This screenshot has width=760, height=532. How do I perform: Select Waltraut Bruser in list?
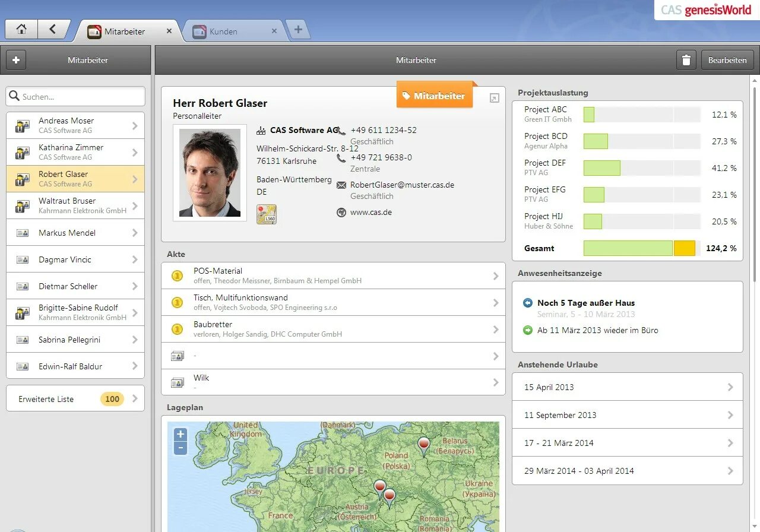coord(75,205)
